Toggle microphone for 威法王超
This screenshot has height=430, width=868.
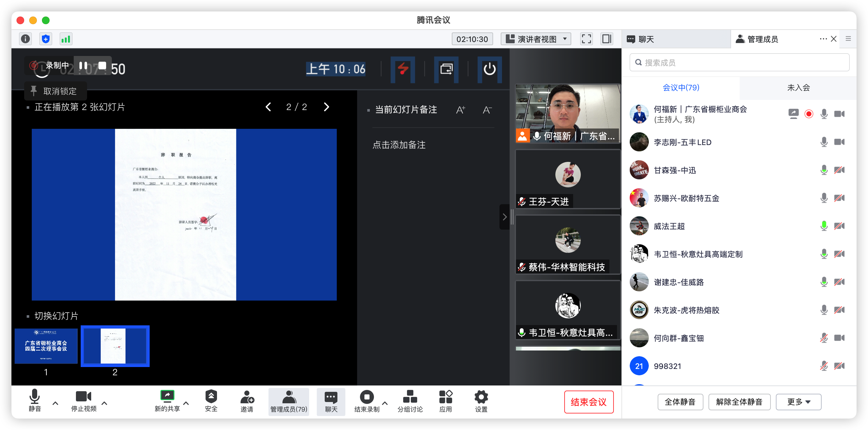824,226
